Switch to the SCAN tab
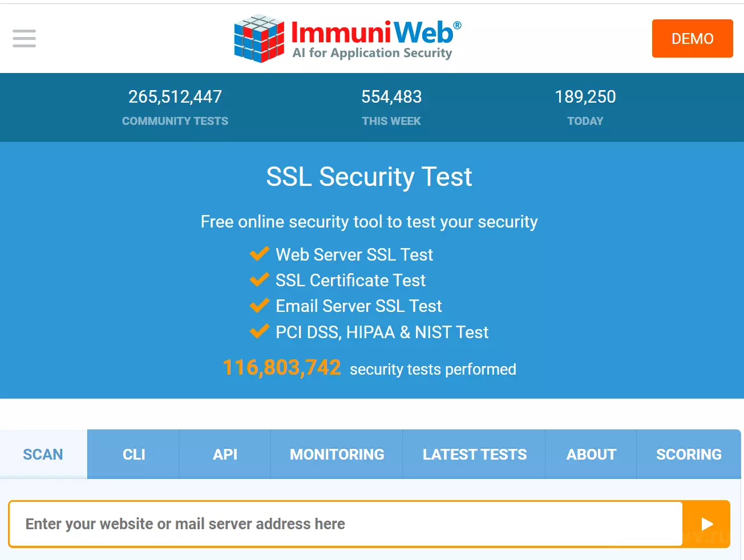 [x=43, y=455]
